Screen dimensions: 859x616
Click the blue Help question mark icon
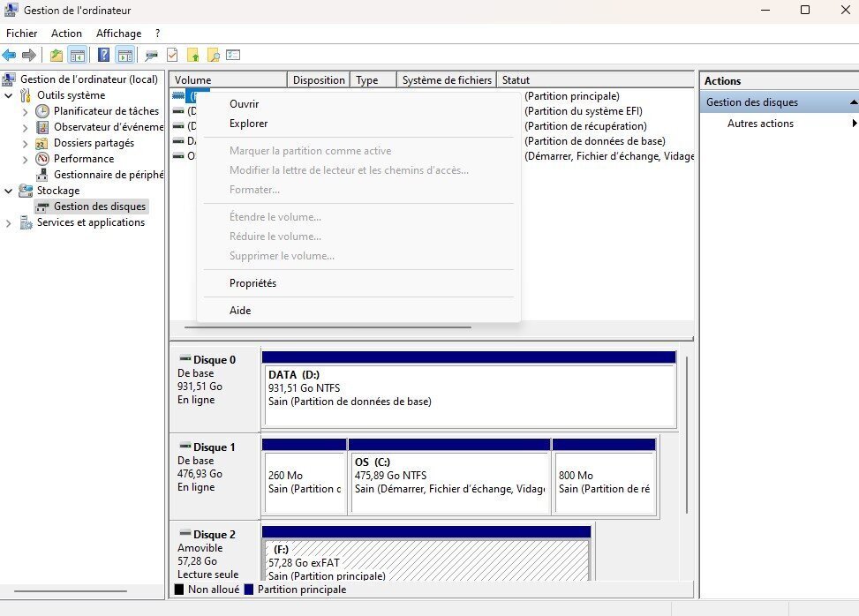103,56
